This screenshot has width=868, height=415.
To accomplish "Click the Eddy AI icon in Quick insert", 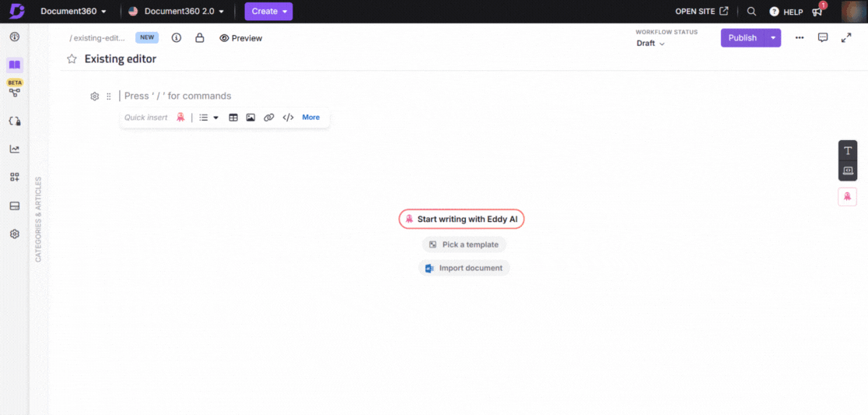I will click(180, 117).
